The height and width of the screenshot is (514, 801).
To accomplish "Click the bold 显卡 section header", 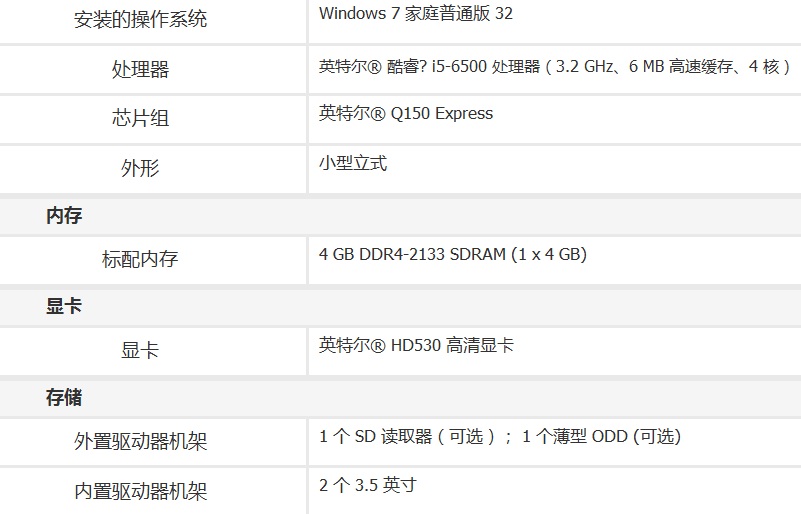I will click(x=64, y=306).
